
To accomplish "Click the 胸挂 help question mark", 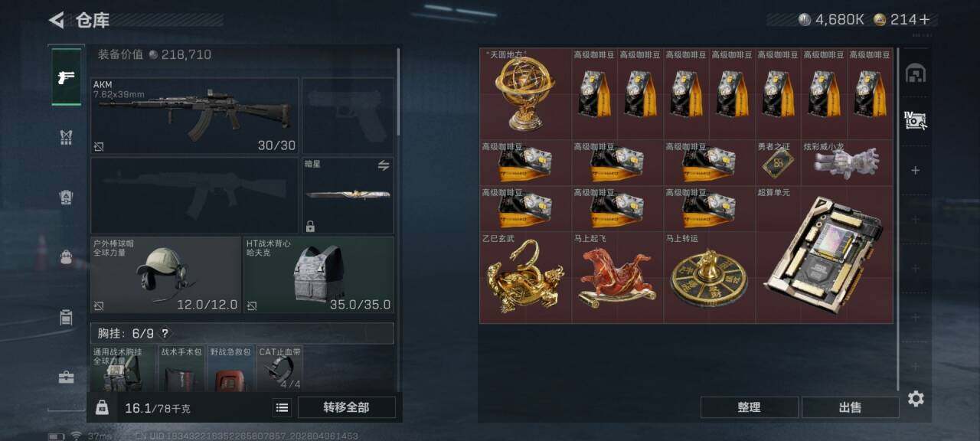I will pyautogui.click(x=165, y=334).
